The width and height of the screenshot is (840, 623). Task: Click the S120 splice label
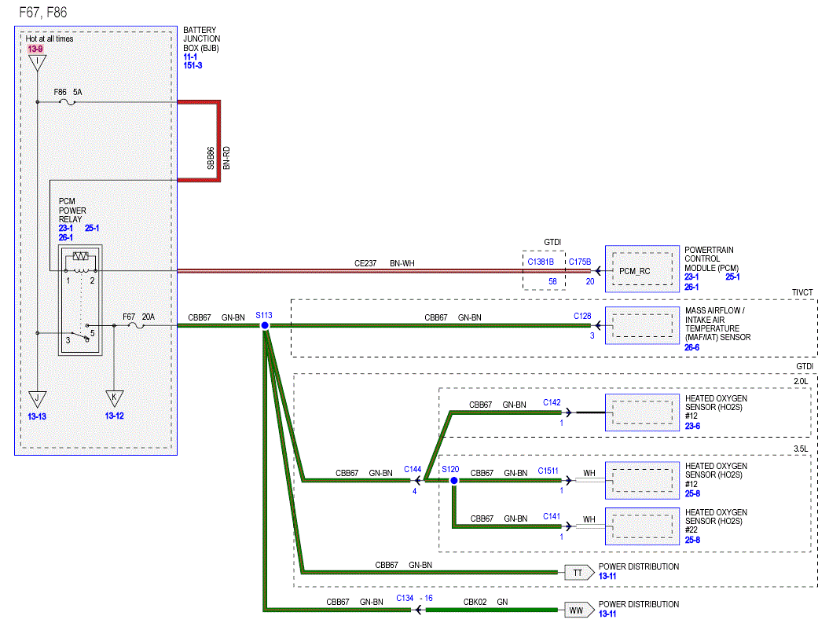(x=450, y=469)
